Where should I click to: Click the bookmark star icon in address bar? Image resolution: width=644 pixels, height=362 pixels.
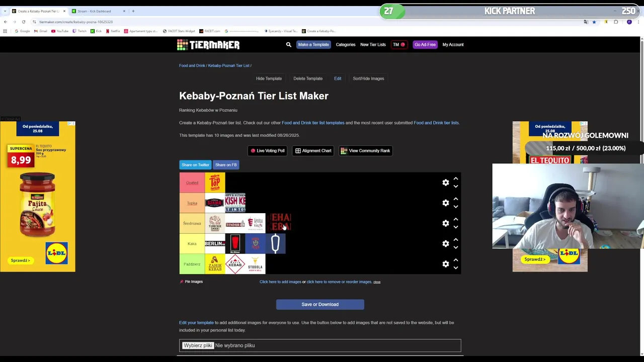tap(594, 22)
